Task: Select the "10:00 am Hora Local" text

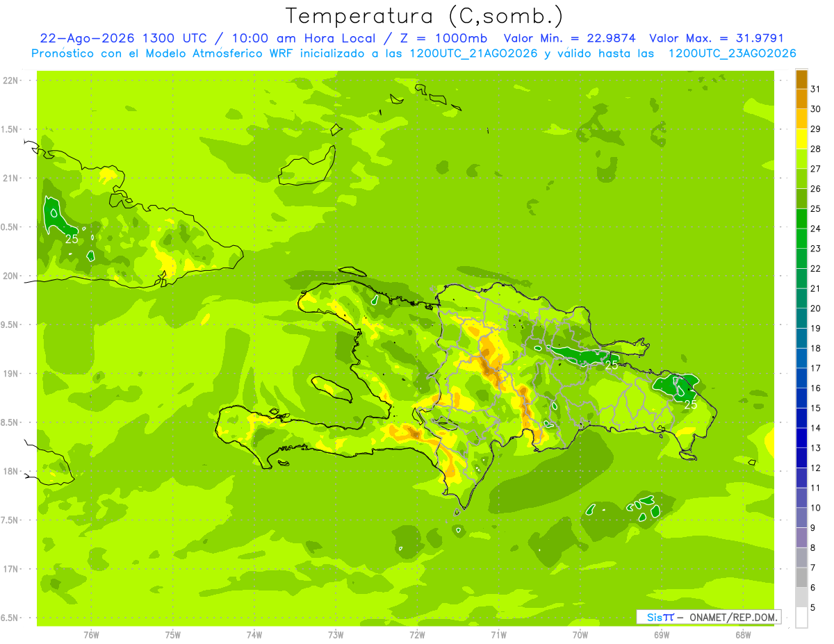Action: point(306,38)
